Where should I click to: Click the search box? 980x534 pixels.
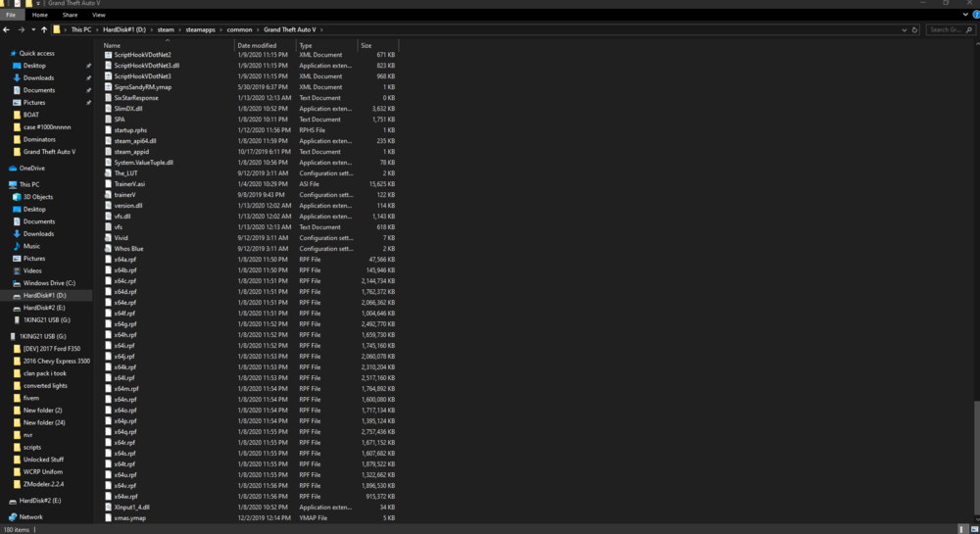pos(950,29)
